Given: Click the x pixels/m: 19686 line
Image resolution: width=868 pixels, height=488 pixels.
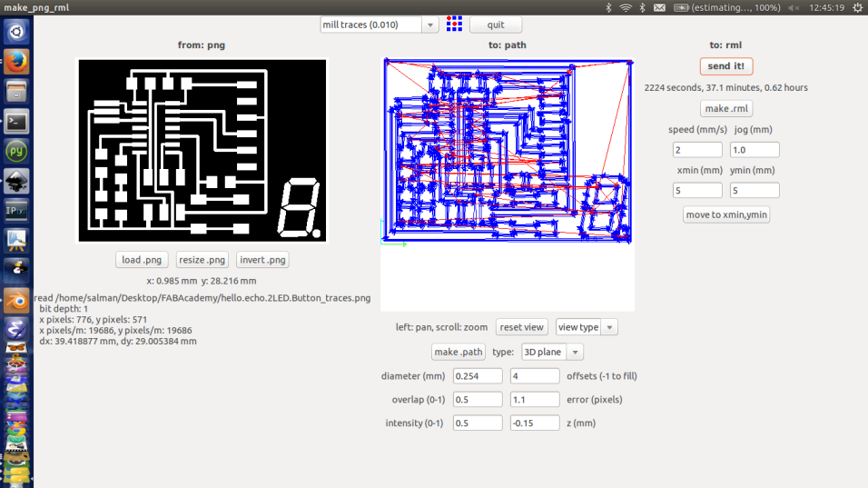Looking at the screenshot, I should [x=115, y=330].
